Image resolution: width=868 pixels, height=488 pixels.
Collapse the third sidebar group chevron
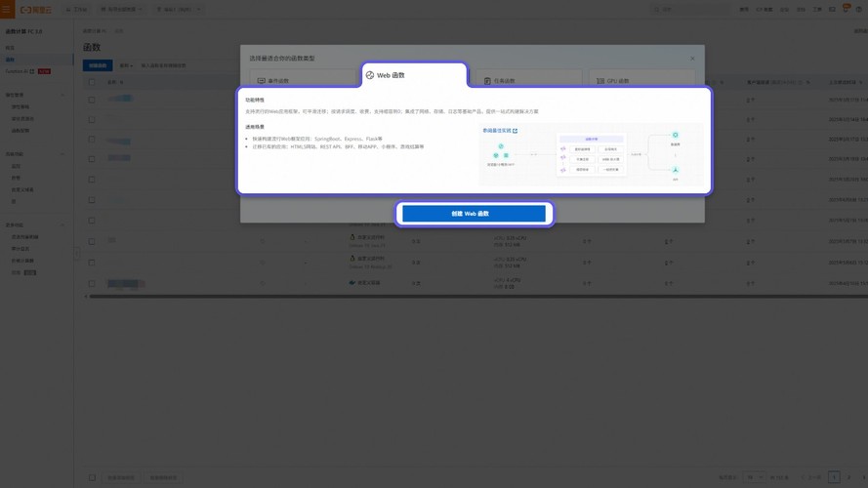click(x=62, y=225)
